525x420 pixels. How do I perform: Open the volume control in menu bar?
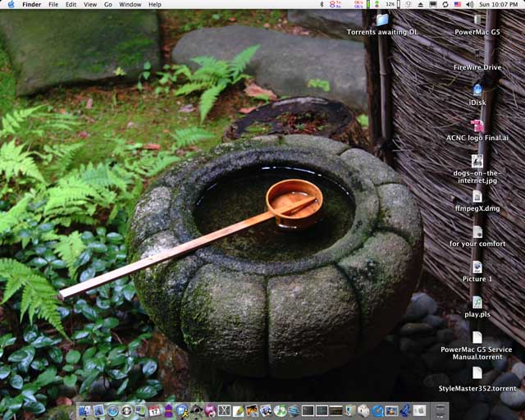coord(468,5)
